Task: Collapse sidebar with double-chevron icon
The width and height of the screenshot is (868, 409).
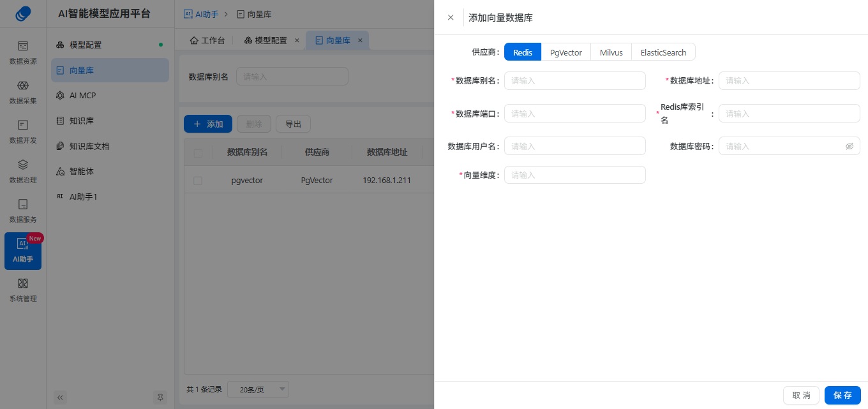Action: click(61, 397)
